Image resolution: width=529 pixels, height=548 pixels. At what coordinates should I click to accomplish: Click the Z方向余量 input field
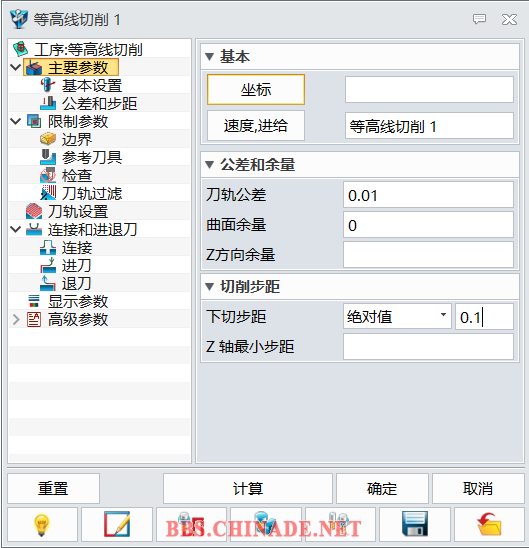428,254
